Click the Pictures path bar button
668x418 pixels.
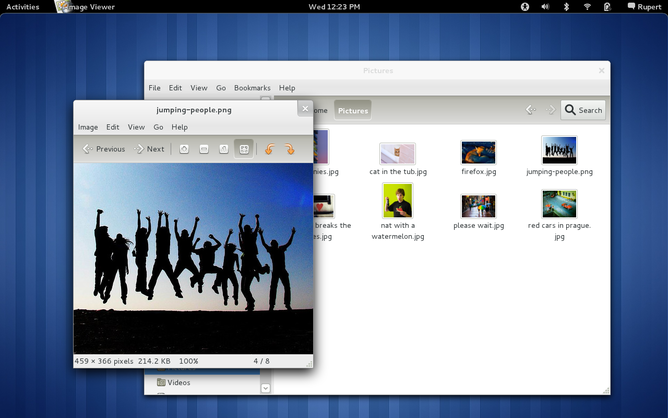(352, 110)
